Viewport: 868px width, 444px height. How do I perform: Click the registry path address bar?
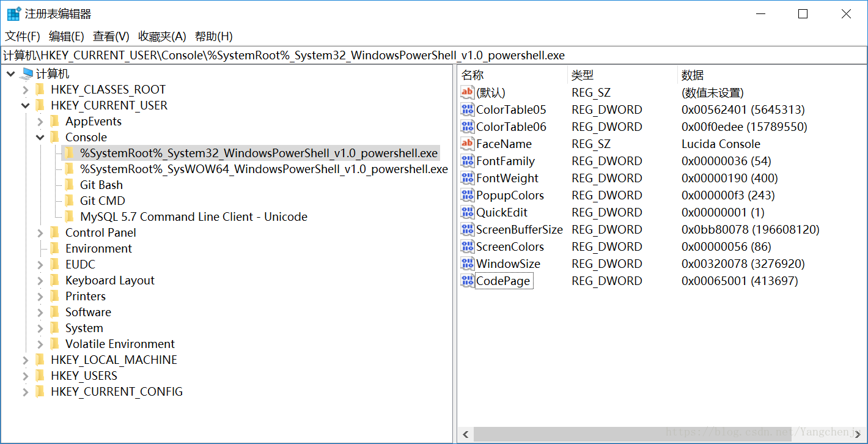(434, 55)
